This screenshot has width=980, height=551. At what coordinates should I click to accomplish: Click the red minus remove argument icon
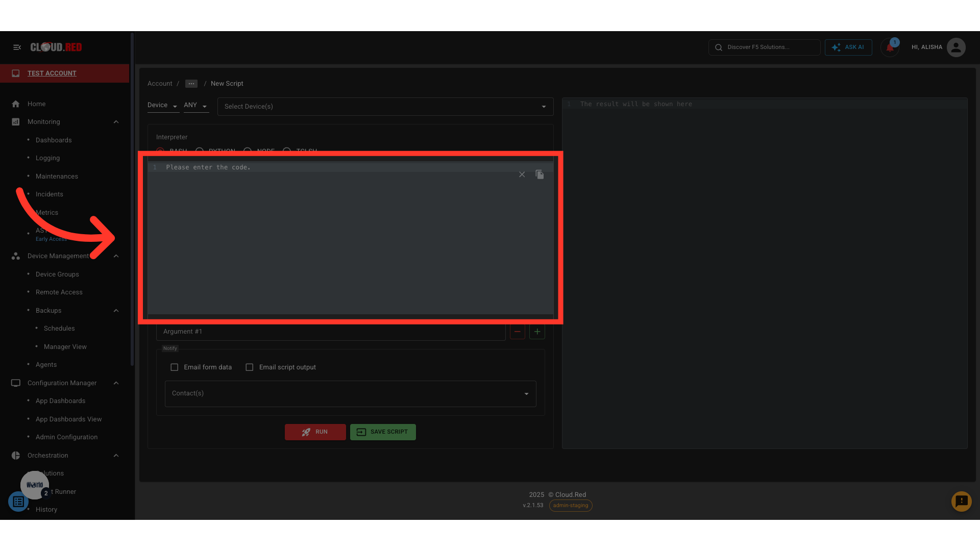point(517,332)
